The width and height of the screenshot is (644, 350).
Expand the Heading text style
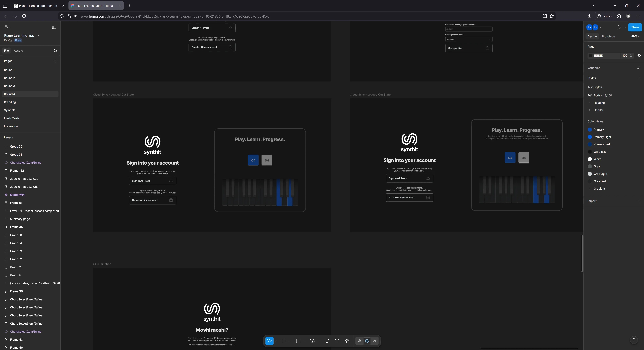(590, 103)
